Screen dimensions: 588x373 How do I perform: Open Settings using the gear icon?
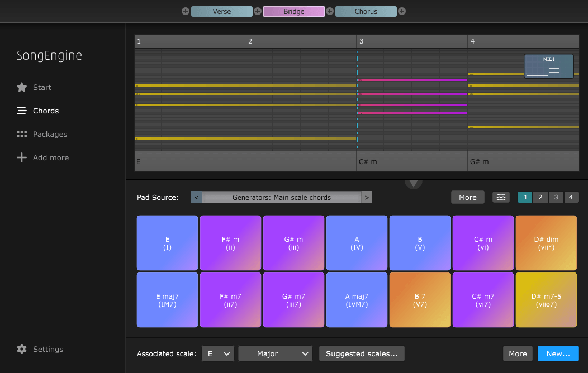(x=22, y=349)
